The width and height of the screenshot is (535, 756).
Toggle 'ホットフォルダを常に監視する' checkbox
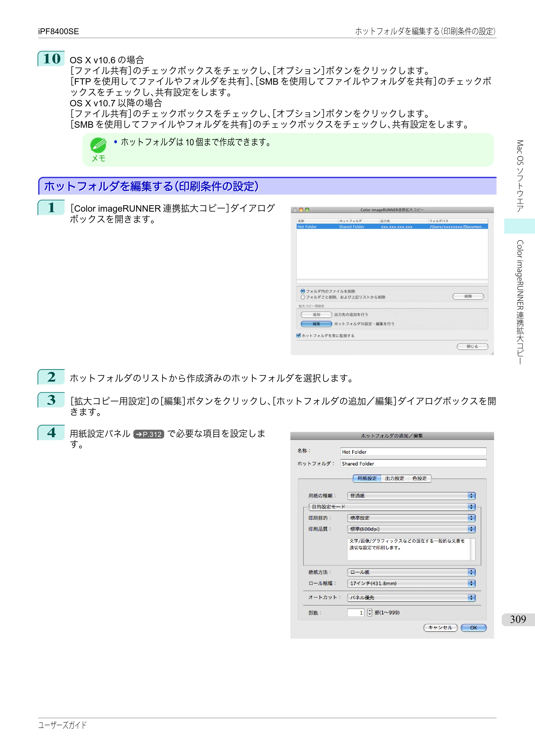pyautogui.click(x=298, y=336)
